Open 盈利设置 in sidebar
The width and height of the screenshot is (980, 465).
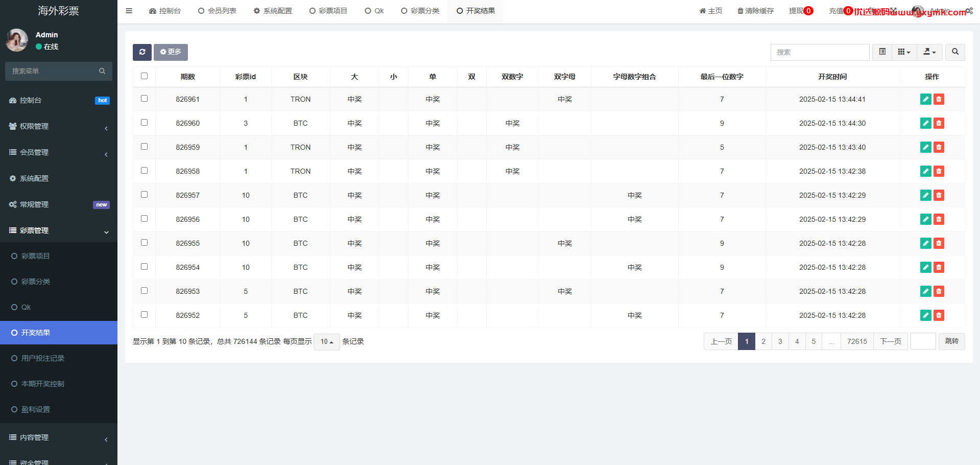(x=59, y=409)
